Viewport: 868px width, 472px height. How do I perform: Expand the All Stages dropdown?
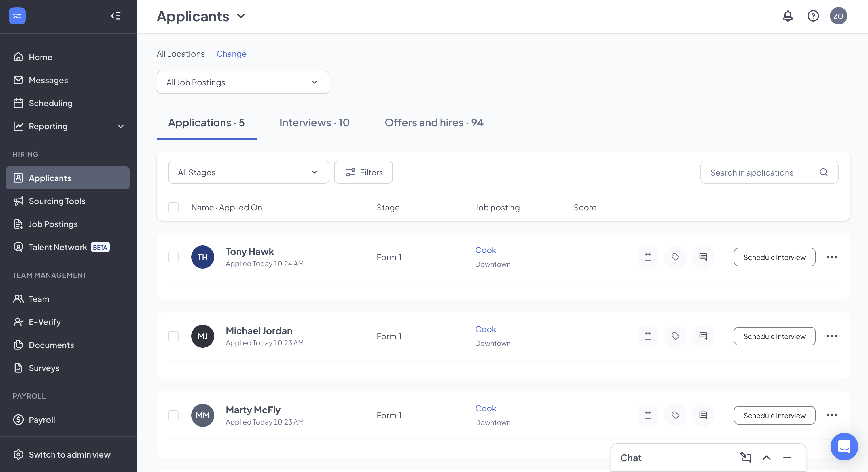coord(248,172)
